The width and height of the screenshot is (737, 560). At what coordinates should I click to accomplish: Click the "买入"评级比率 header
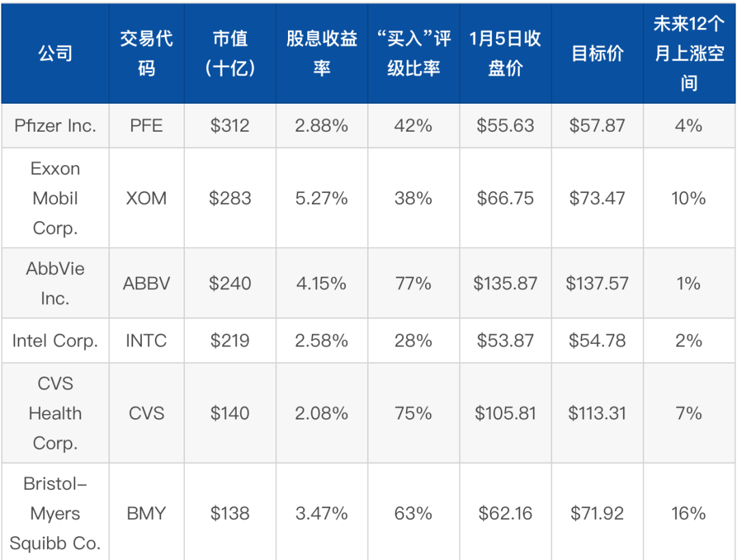414,53
